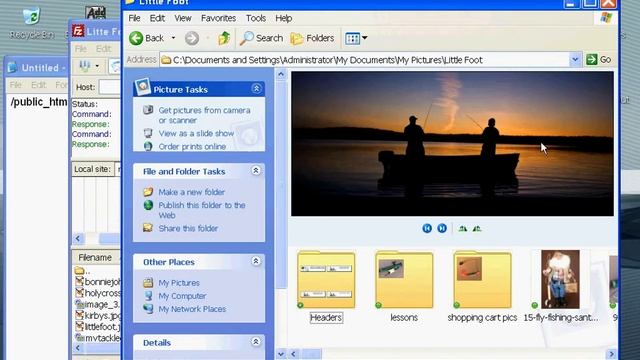
Task: Click Make a new folder
Action: (191, 192)
